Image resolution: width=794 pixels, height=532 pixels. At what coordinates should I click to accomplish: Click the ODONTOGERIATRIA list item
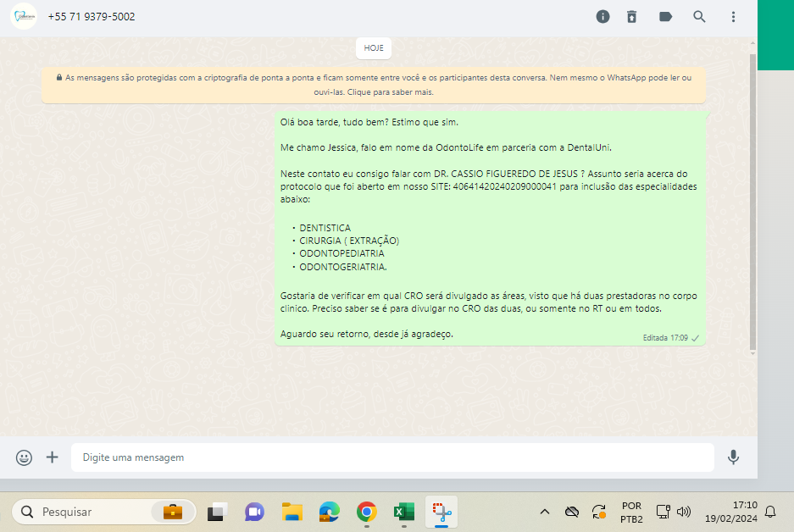point(343,267)
